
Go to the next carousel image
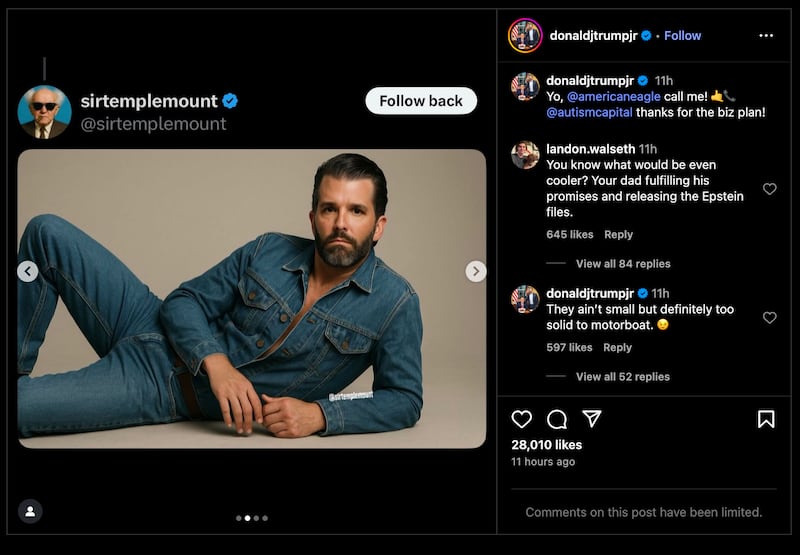tap(476, 271)
